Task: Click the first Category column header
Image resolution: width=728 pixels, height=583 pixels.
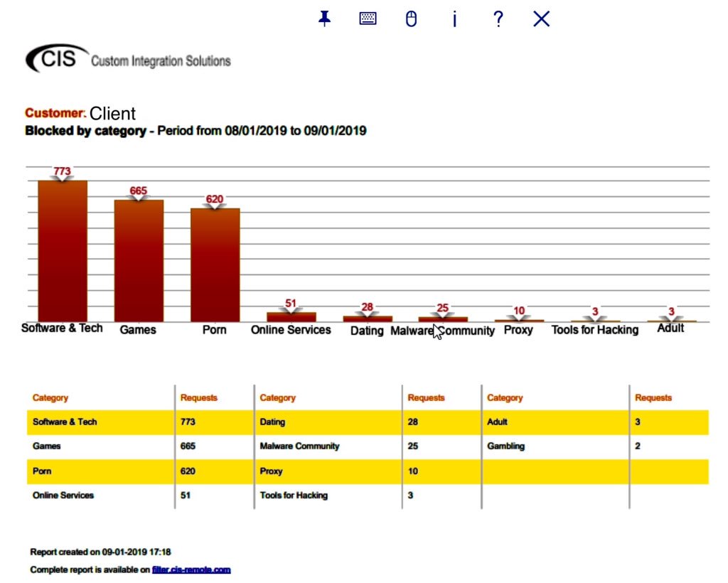Action: pos(50,397)
